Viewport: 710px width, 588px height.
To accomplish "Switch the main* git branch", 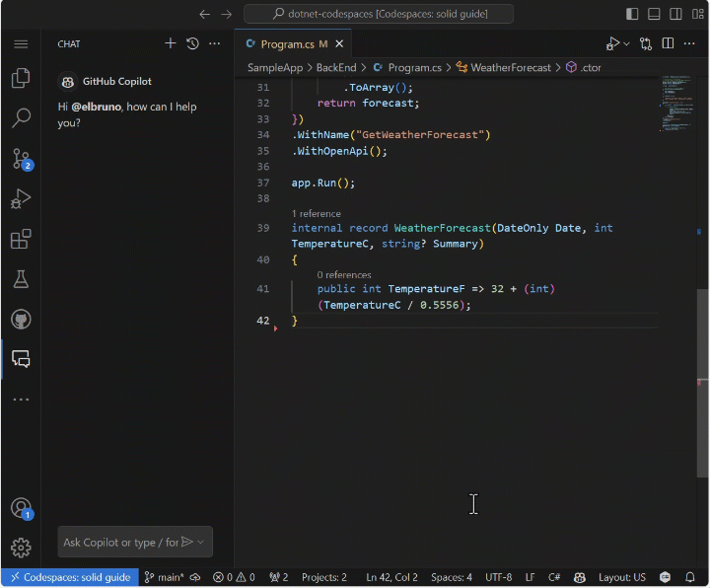I will tap(164, 577).
